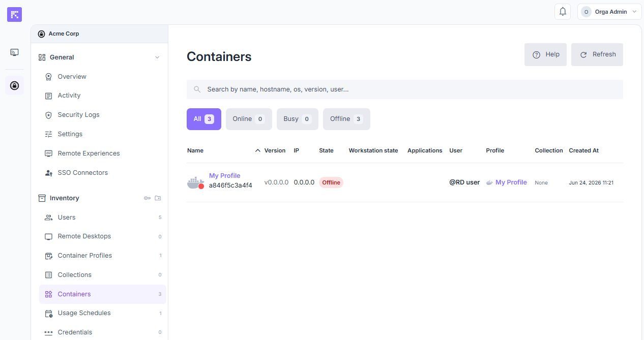The width and height of the screenshot is (644, 340).
Task: Open the My Profile container name link
Action: 224,176
